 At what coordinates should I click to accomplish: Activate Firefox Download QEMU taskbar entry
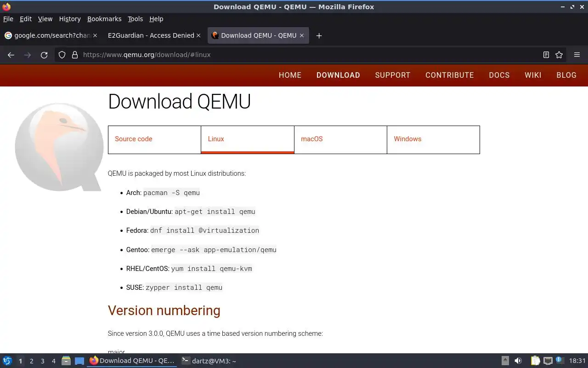coord(132,361)
